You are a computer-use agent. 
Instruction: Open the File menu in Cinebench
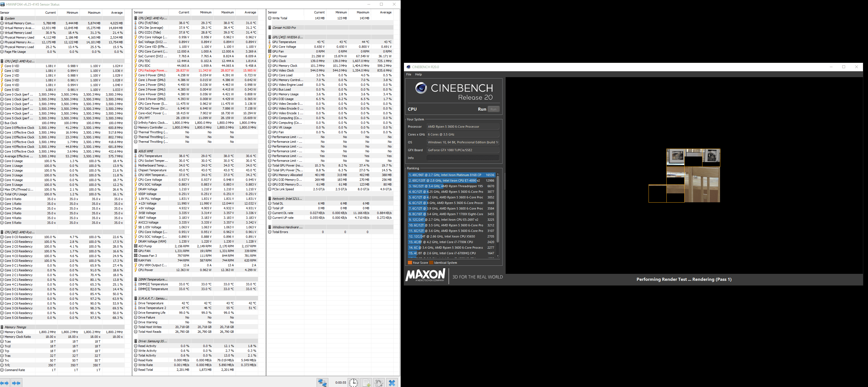pos(409,75)
